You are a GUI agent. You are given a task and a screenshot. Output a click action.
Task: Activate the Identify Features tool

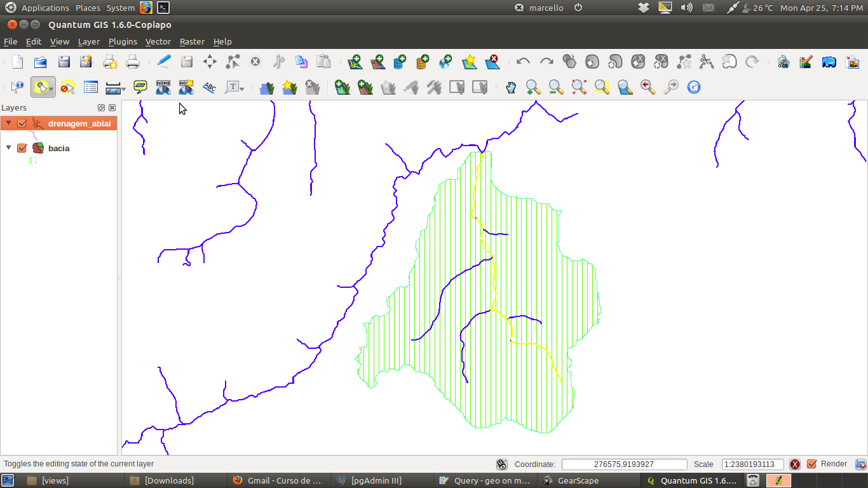[17, 87]
